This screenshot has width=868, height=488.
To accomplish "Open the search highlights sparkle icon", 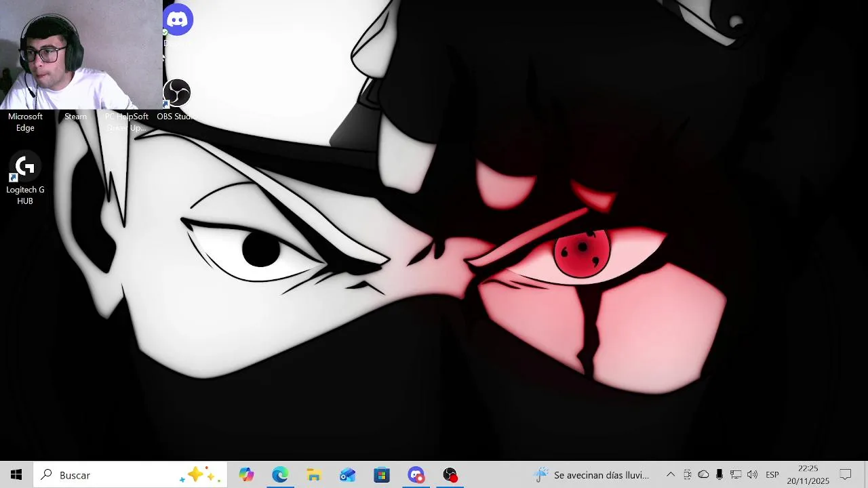I will click(201, 475).
